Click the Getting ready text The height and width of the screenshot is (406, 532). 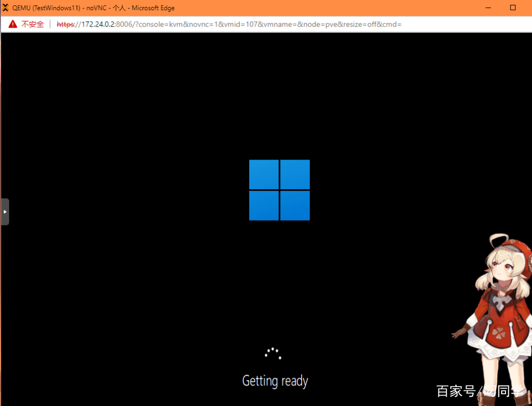coord(275,381)
